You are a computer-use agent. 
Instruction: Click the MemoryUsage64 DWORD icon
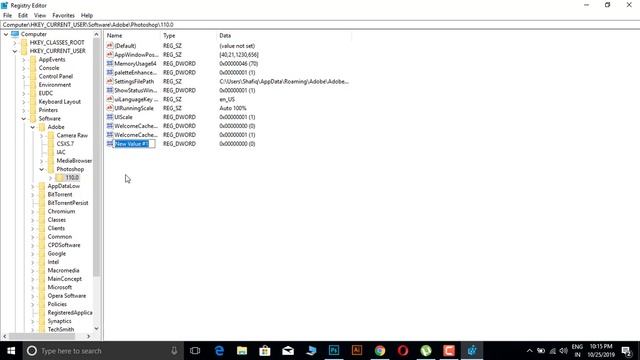coord(110,64)
